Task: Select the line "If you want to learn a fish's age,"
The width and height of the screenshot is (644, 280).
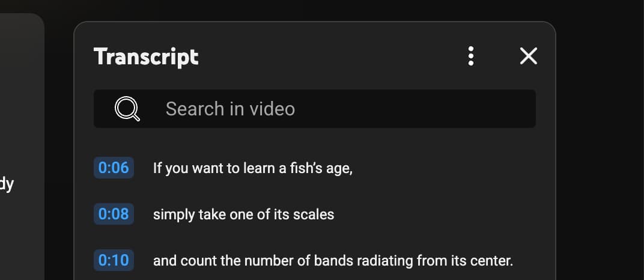Action: tap(252, 168)
